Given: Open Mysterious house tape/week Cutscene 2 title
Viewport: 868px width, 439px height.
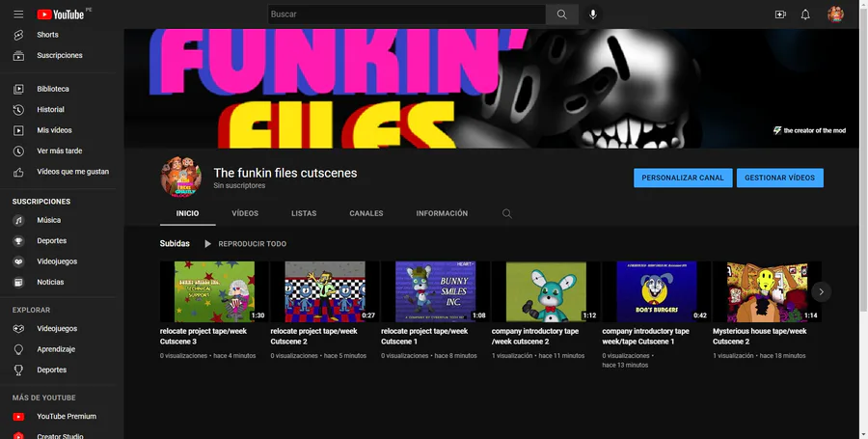Looking at the screenshot, I should (760, 336).
